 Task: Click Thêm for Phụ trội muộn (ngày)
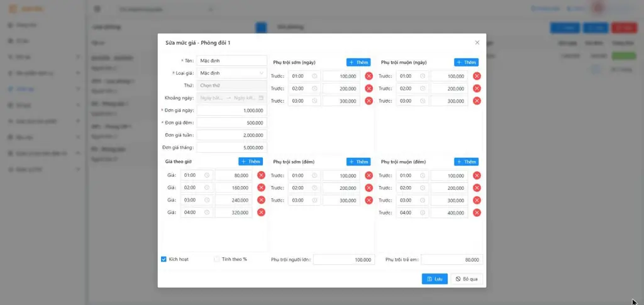(x=466, y=62)
